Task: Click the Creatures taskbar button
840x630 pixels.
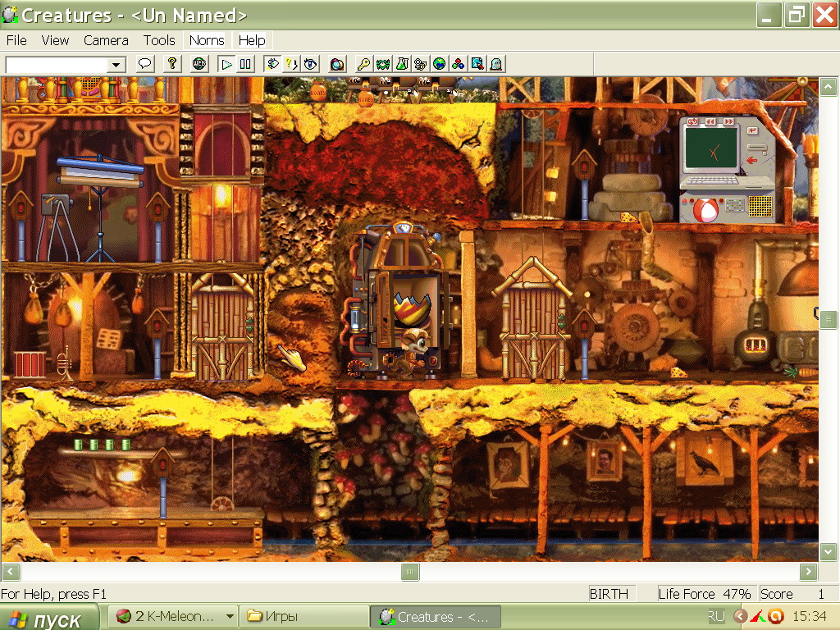Action: 436,617
